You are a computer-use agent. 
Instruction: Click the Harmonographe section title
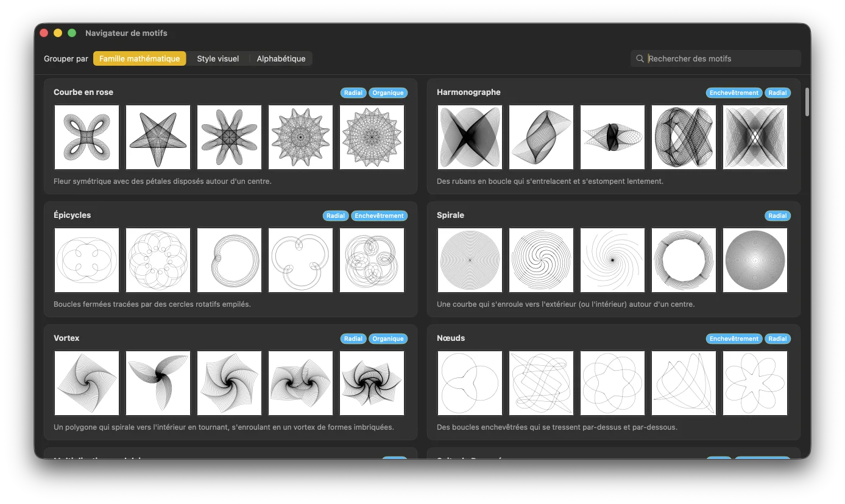point(468,93)
